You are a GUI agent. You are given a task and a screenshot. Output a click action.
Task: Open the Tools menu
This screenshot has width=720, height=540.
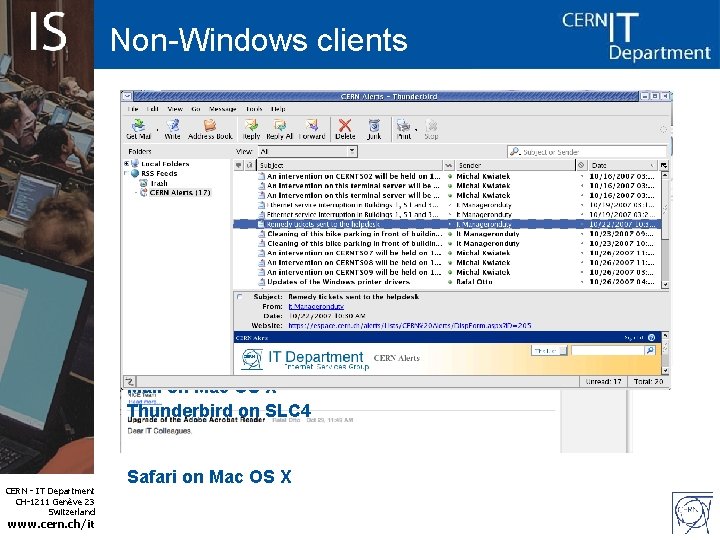254,109
